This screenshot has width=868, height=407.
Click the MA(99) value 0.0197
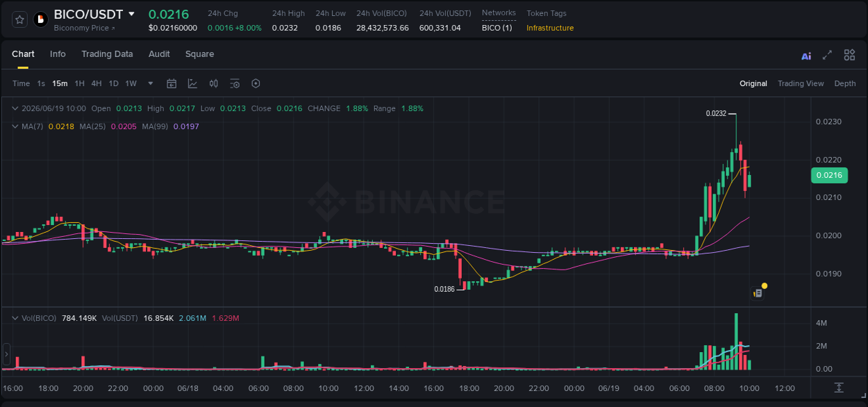pyautogui.click(x=186, y=126)
